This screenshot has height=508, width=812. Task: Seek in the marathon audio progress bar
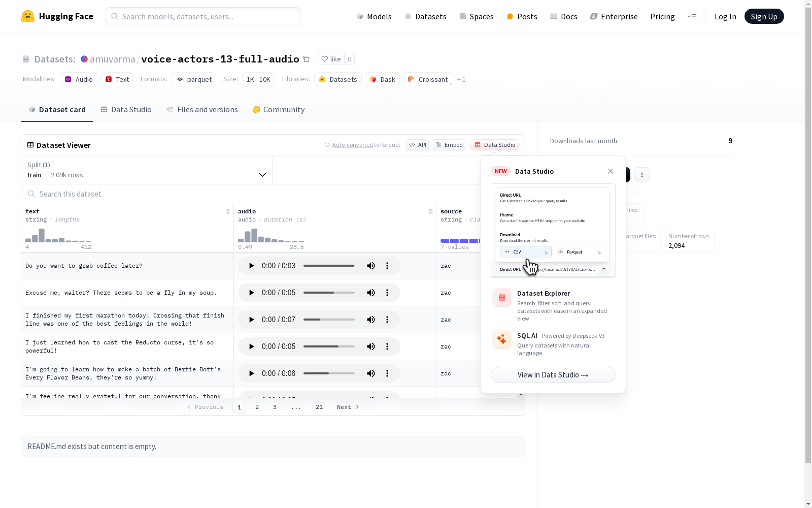[329, 320]
